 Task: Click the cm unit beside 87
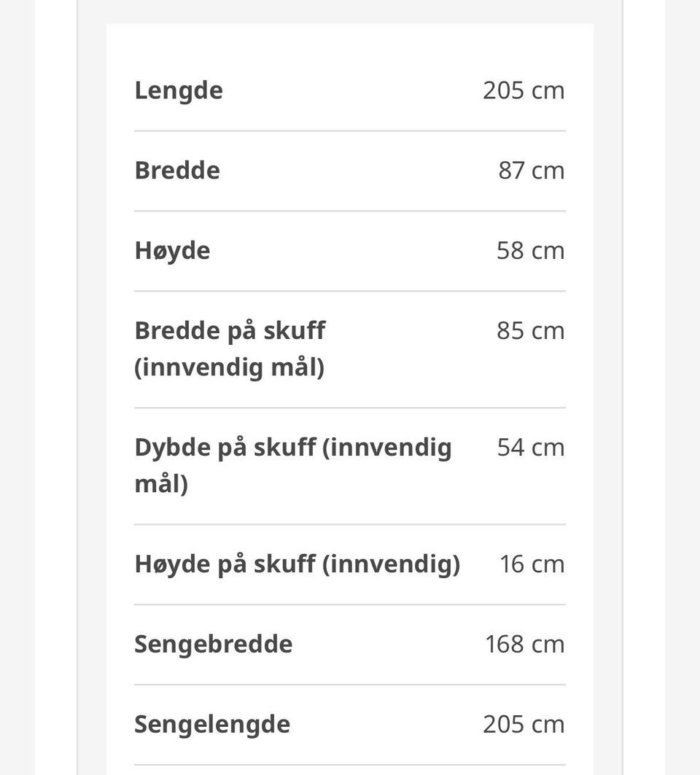[548, 171]
